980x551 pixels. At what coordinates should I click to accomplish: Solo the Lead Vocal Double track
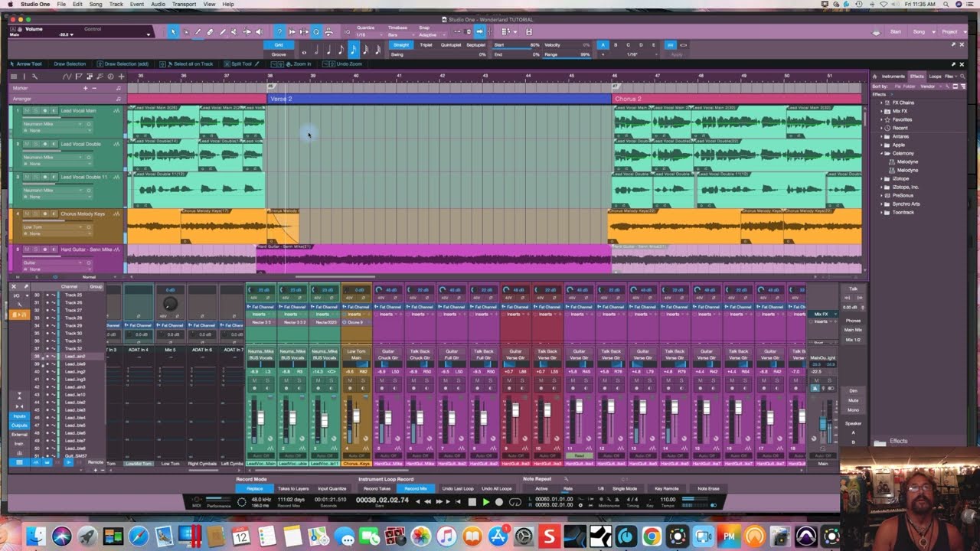click(35, 143)
